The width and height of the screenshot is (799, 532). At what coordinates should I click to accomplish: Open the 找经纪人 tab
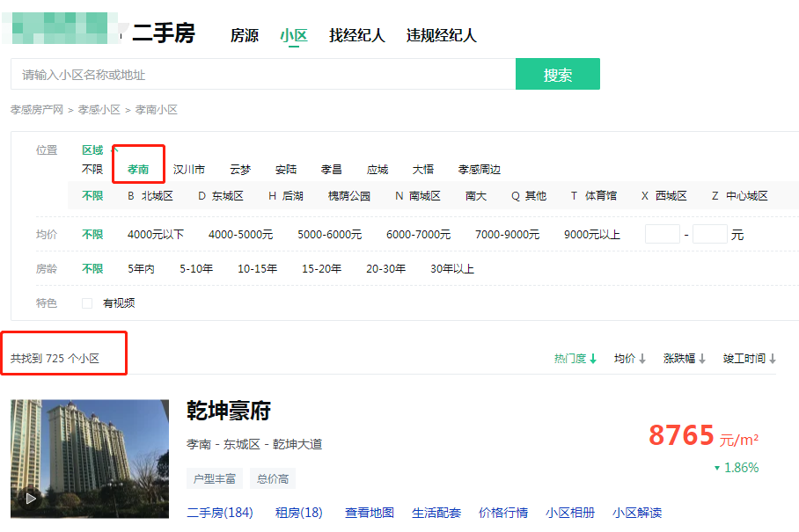click(356, 36)
